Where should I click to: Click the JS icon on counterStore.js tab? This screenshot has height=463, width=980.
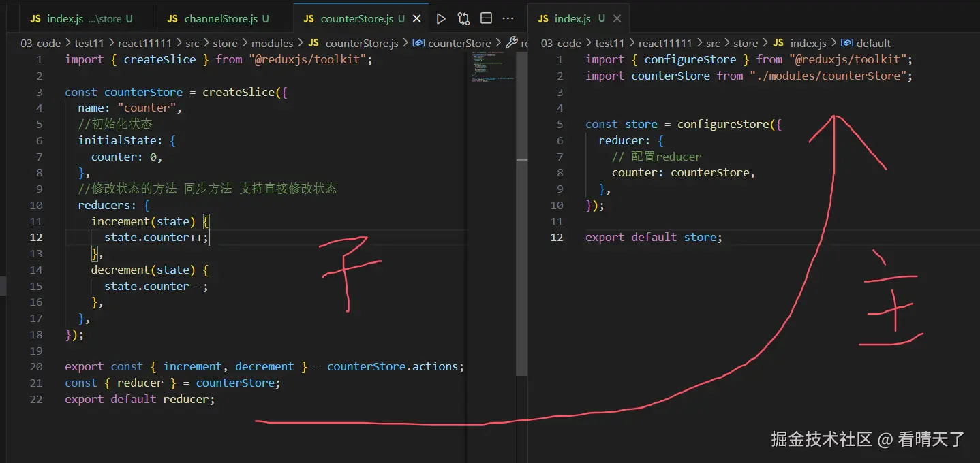309,18
